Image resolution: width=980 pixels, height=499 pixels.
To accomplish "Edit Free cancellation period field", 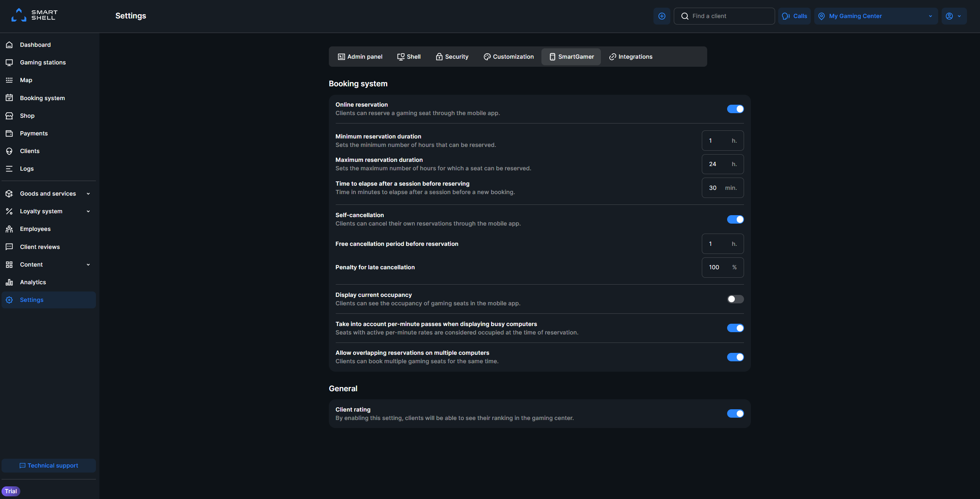I will [x=723, y=244].
